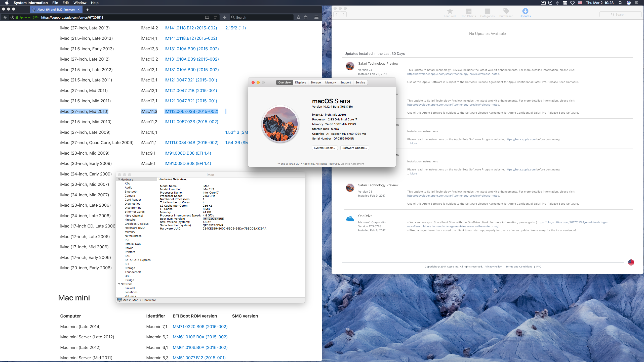Screen dimensions: 644x362
Task: Collapse the Hardware tree section
Action: pyautogui.click(x=119, y=179)
